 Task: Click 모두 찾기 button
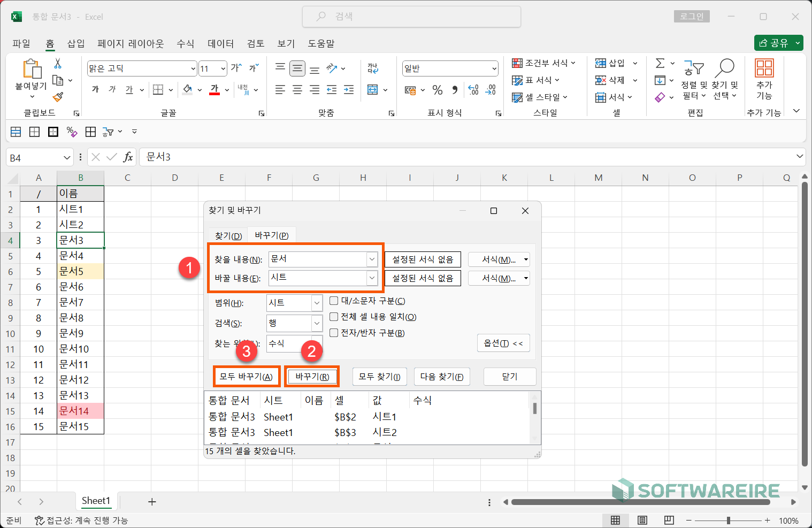[x=380, y=377]
